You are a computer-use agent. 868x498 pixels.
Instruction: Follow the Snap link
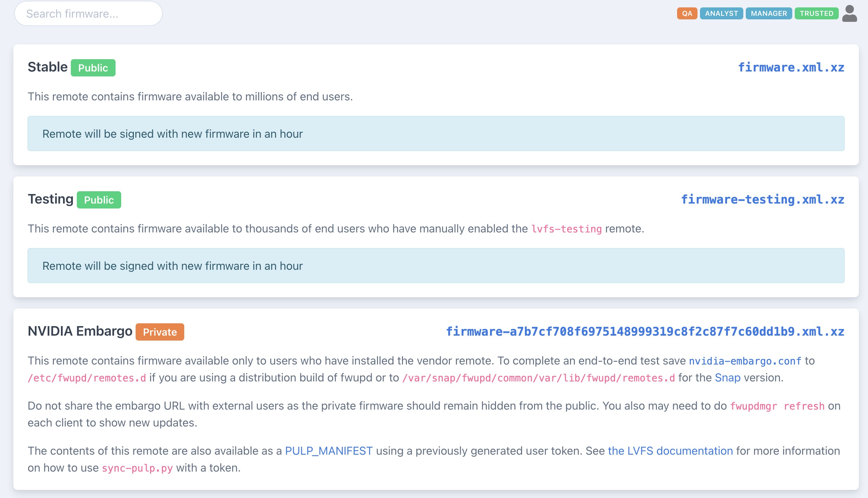pyautogui.click(x=727, y=378)
